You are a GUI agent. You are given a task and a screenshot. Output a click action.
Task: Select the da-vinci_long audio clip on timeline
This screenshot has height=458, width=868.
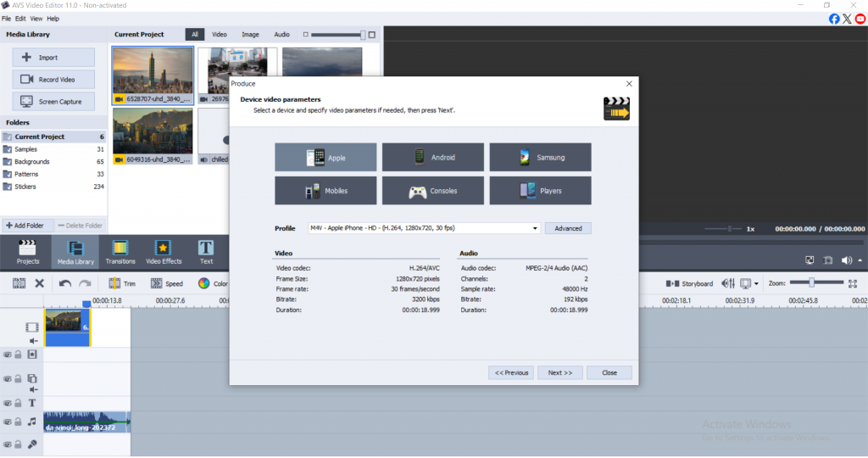click(x=87, y=422)
